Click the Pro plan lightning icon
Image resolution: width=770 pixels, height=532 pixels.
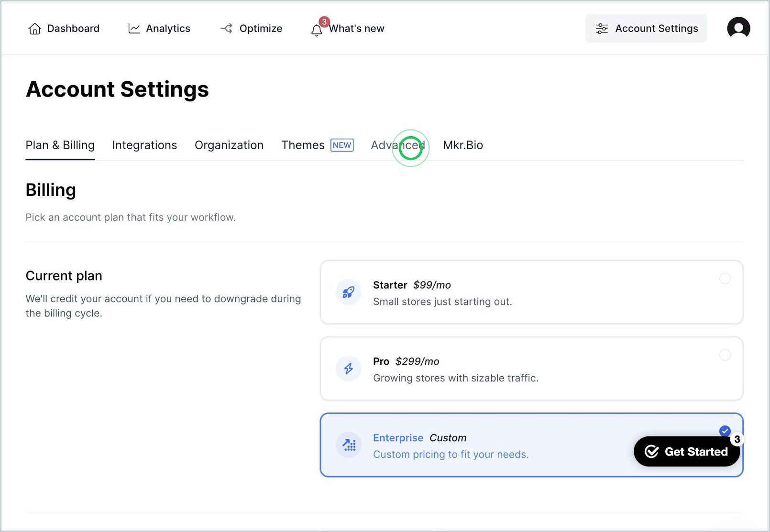click(349, 369)
